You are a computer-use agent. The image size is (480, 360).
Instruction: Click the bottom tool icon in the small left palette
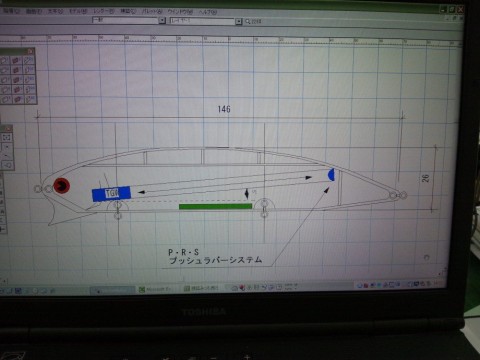click(7, 165)
